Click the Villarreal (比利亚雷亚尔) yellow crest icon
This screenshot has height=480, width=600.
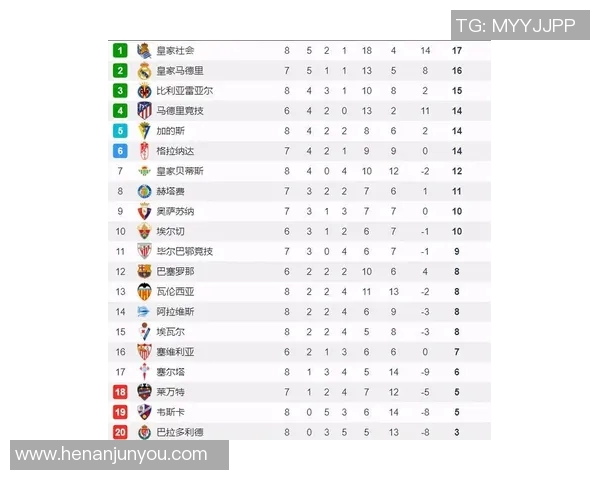click(144, 90)
